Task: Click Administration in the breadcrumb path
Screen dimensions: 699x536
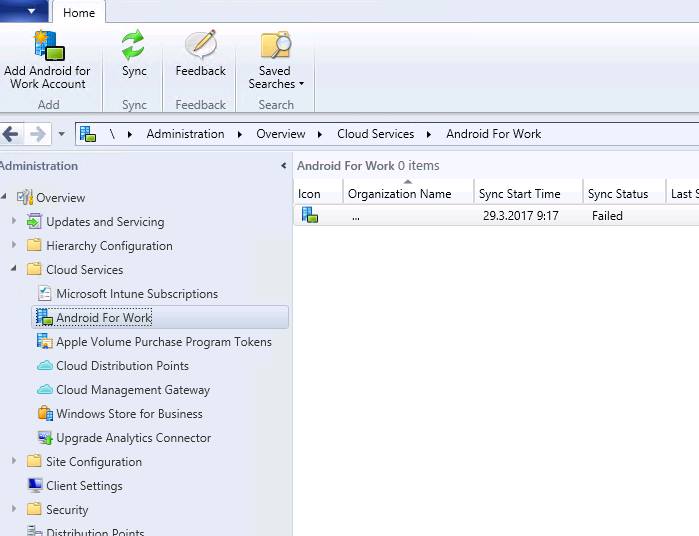Action: coord(185,134)
